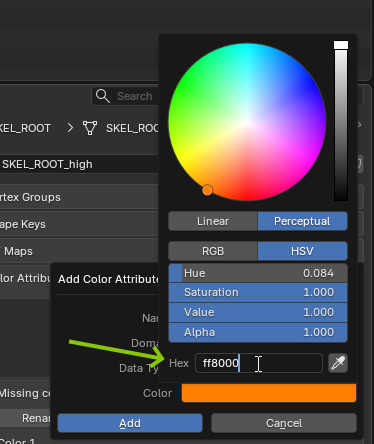Switch color model to RGB
This screenshot has width=374, height=444.
point(213,251)
